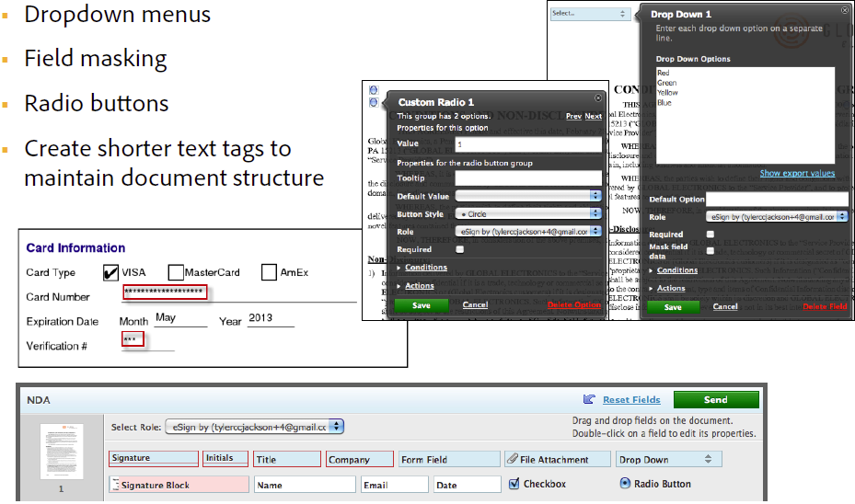Open the Select Role dropdown in NDA panel

[255, 427]
